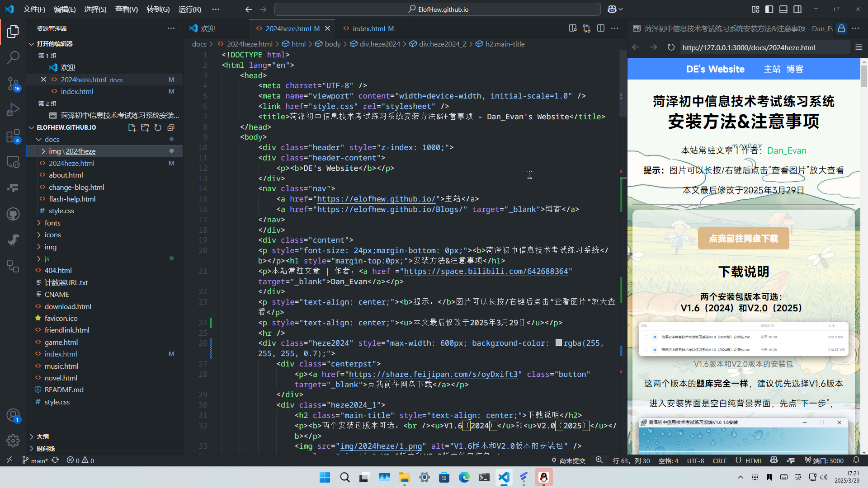This screenshot has width=868, height=488.
Task: Open the Extensions view showing 4 updates
Action: pos(13,136)
